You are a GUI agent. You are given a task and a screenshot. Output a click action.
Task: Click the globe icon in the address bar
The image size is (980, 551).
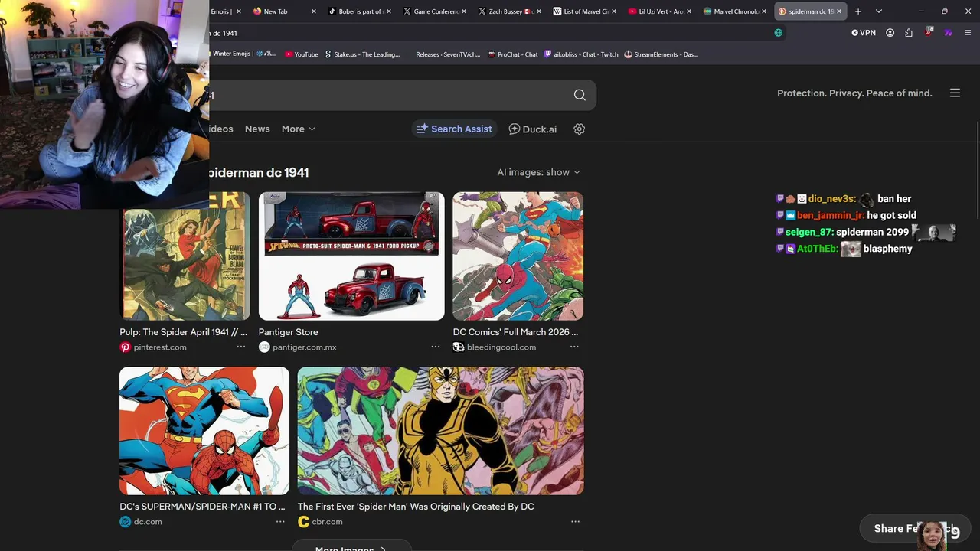[x=779, y=33]
